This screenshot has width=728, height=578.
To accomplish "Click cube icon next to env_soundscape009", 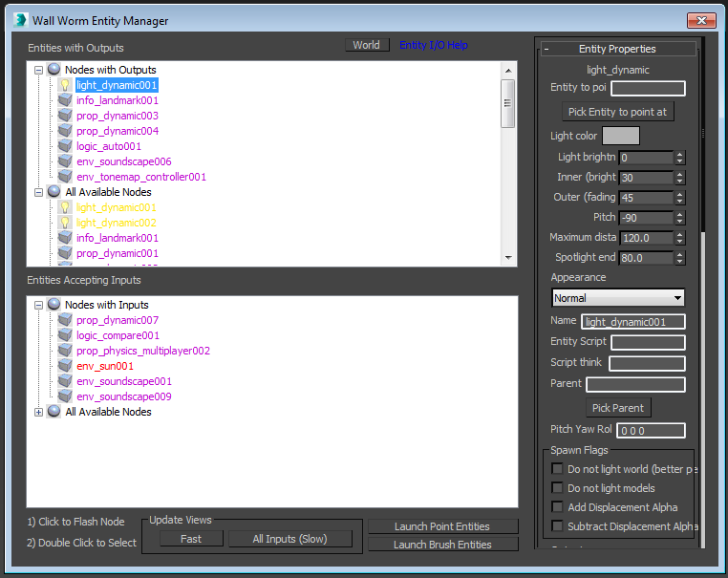I will click(x=65, y=396).
